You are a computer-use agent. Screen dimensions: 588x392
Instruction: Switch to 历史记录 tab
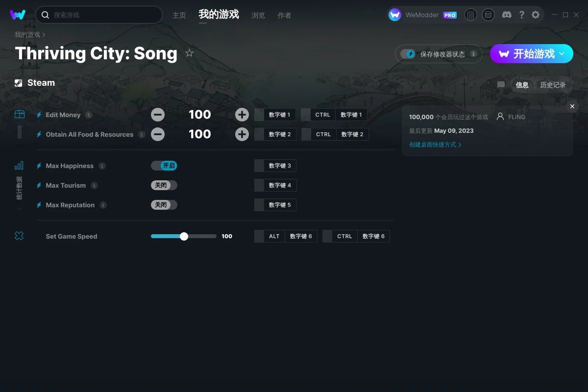coord(553,85)
